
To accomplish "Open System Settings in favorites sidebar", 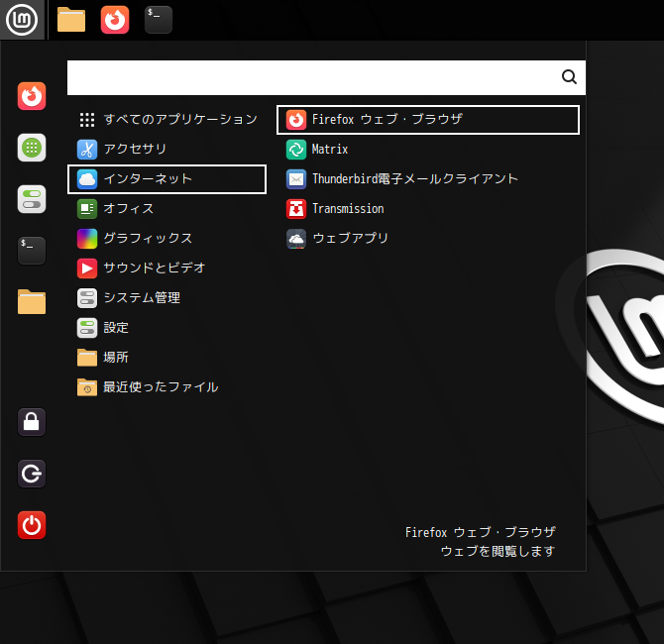I will pyautogui.click(x=32, y=199).
